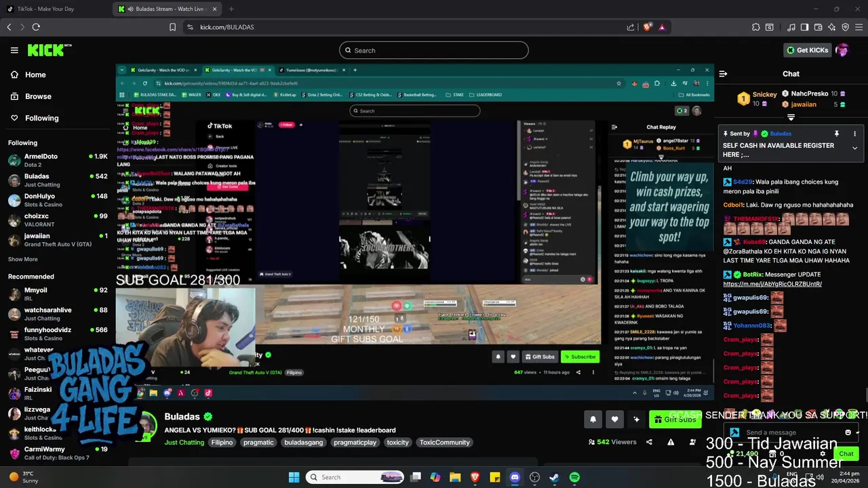Open the Leo AI sparkle icon
The image size is (868, 488).
(831, 27)
